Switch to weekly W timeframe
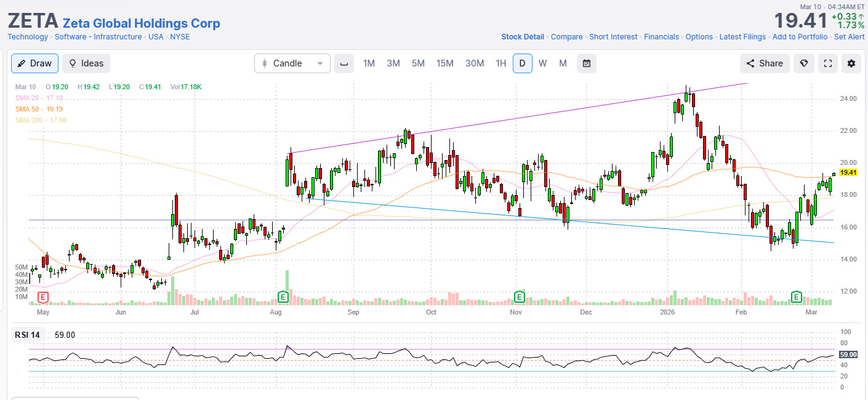Viewport: 868px width, 400px height. click(x=542, y=63)
